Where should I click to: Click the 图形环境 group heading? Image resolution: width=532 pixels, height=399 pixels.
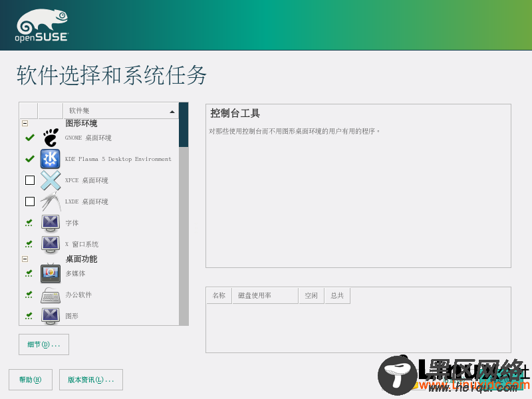(81, 124)
